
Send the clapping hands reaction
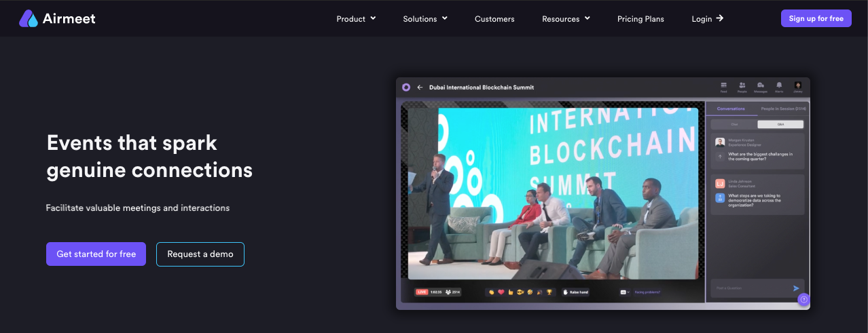(x=491, y=292)
